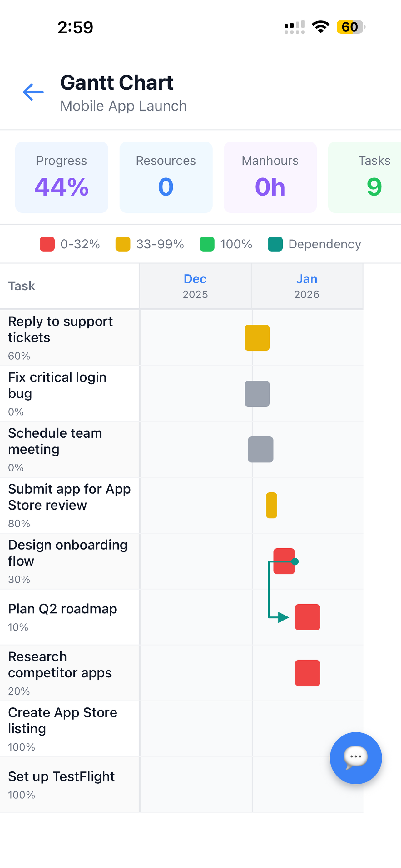Open the Tasks 9 summary card
Screen dimensions: 401x868
point(365,177)
